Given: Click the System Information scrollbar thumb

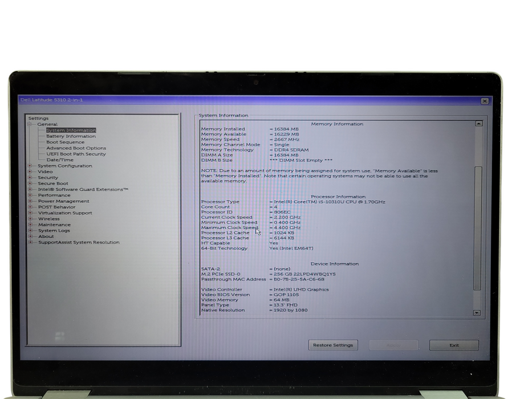Looking at the screenshot, I should [x=478, y=228].
